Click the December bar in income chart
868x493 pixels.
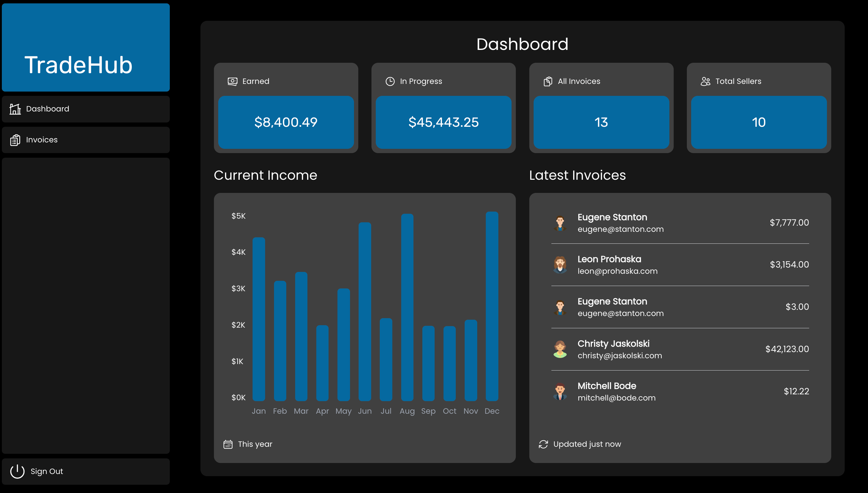pyautogui.click(x=492, y=307)
